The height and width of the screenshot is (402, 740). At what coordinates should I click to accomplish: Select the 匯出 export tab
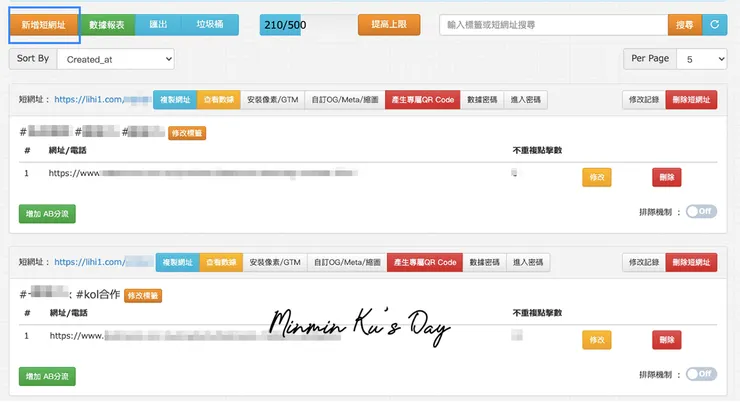(x=159, y=25)
